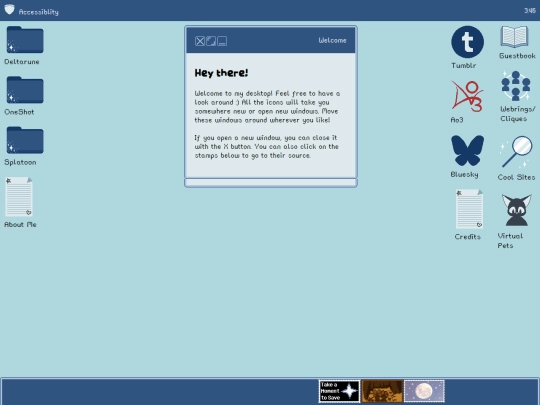This screenshot has height=405, width=540.
Task: Click the 'Cool Sites' label text
Action: [516, 177]
